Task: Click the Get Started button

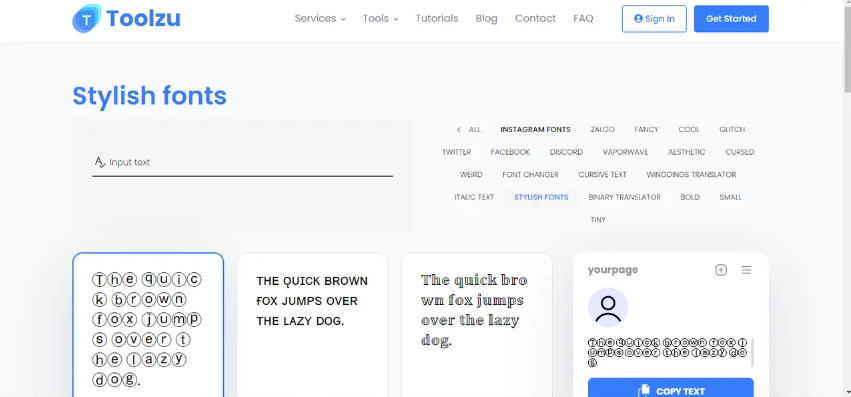Action: tap(731, 18)
